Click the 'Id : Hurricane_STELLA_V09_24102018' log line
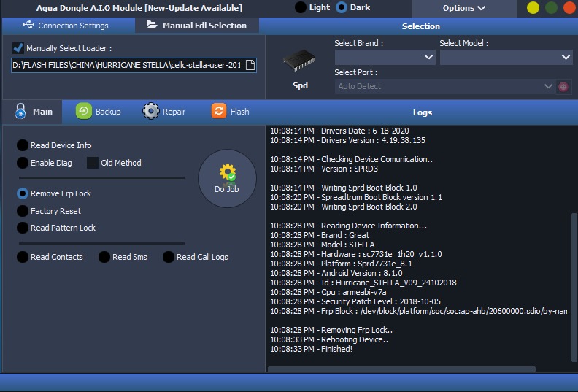Screen dimensions: 578x392 [363, 283]
